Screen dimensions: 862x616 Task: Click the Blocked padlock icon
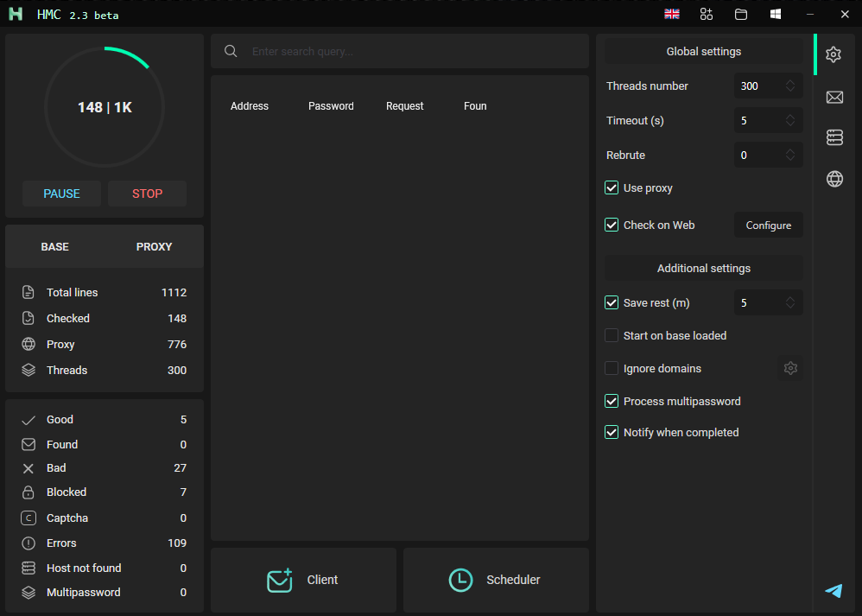point(28,492)
